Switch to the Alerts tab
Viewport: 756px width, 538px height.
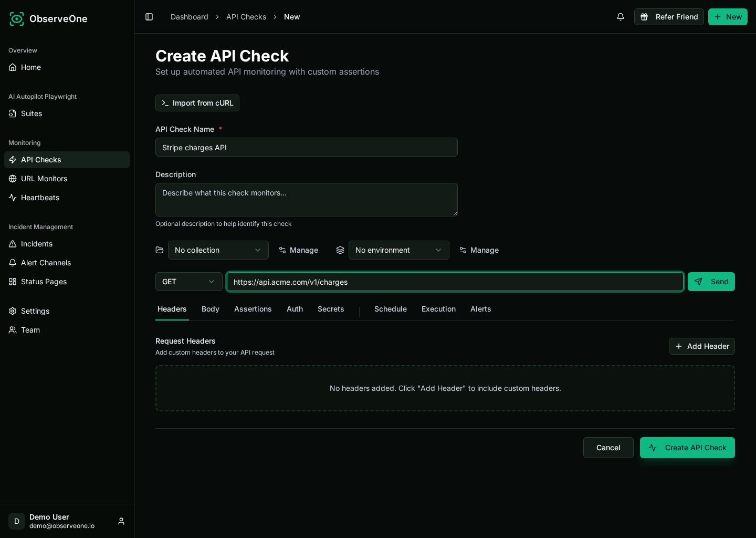pos(481,309)
